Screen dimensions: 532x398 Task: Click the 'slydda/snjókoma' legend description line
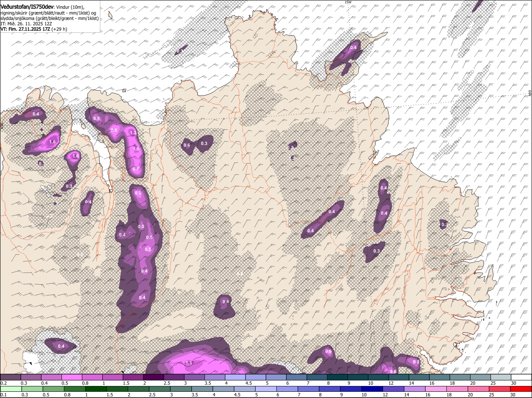point(49,18)
